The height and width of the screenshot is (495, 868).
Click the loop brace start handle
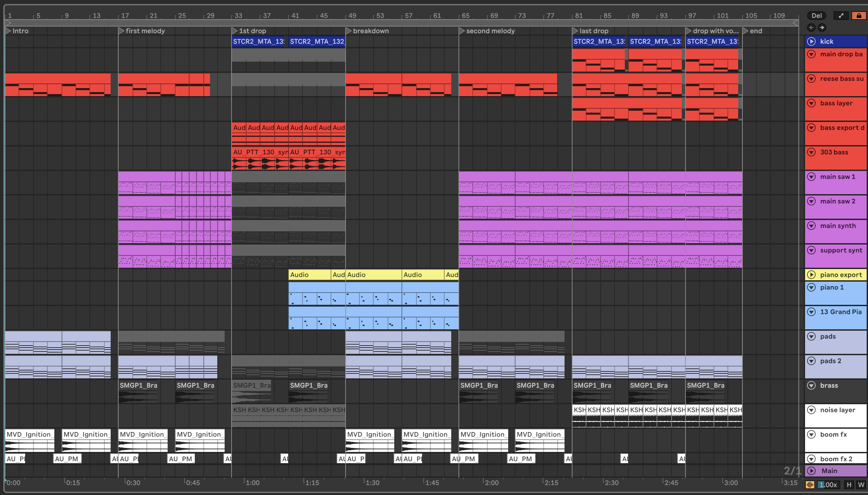(9, 23)
